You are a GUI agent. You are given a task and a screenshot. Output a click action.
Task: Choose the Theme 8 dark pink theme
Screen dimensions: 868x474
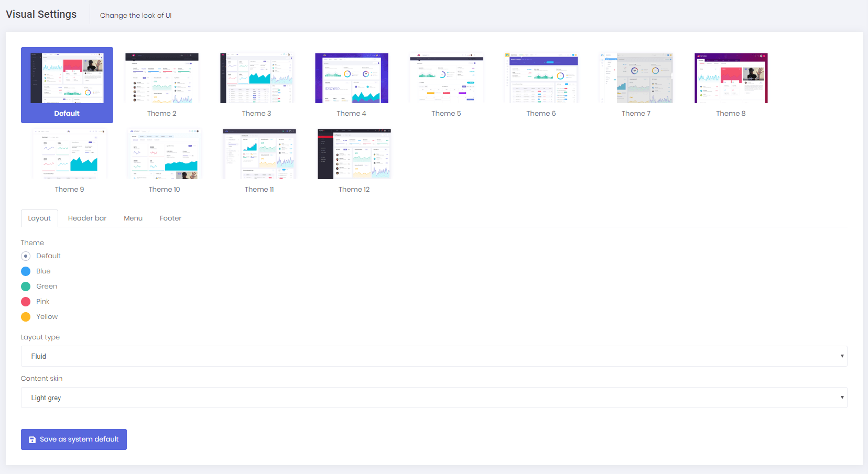731,79
